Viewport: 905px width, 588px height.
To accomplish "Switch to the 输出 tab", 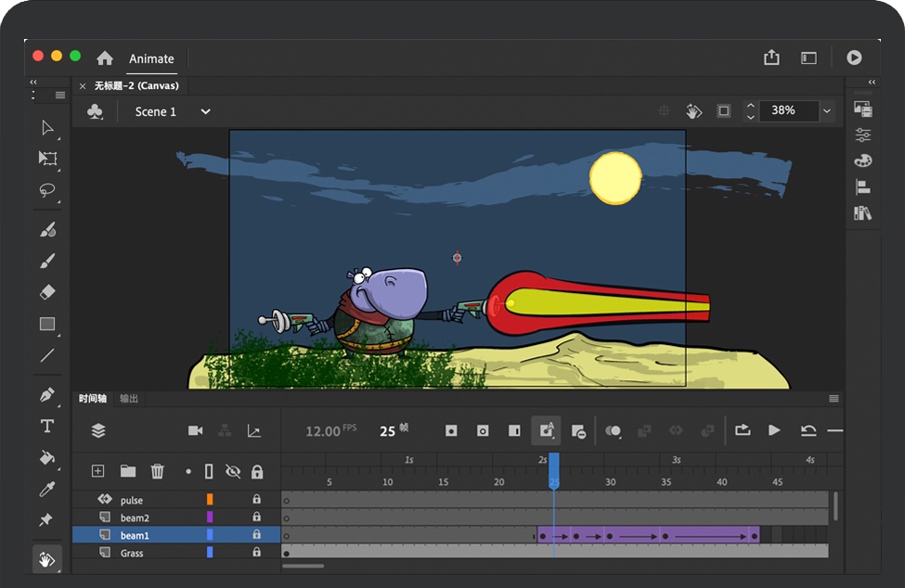I will pos(129,399).
